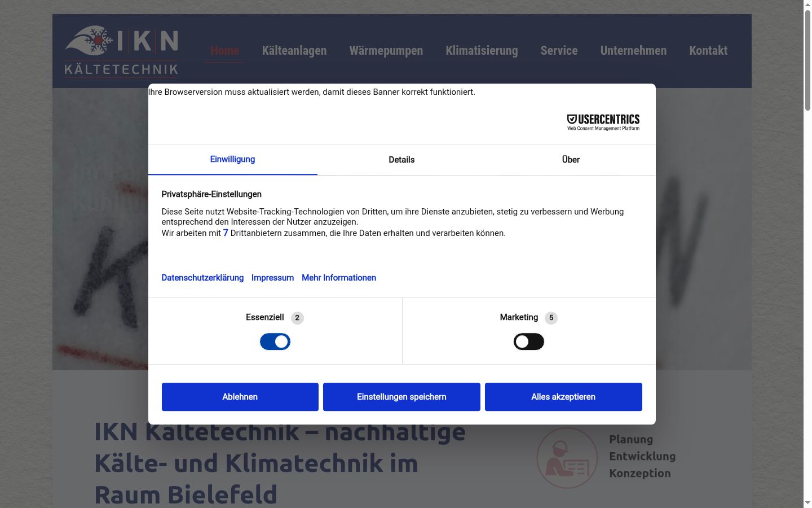Click the Usercentrics logo in consent banner

(x=603, y=122)
